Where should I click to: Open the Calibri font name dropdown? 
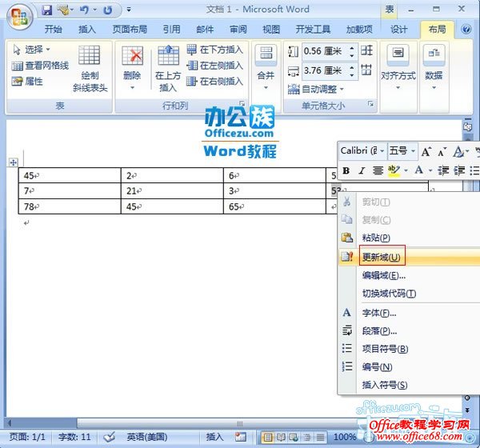382,151
